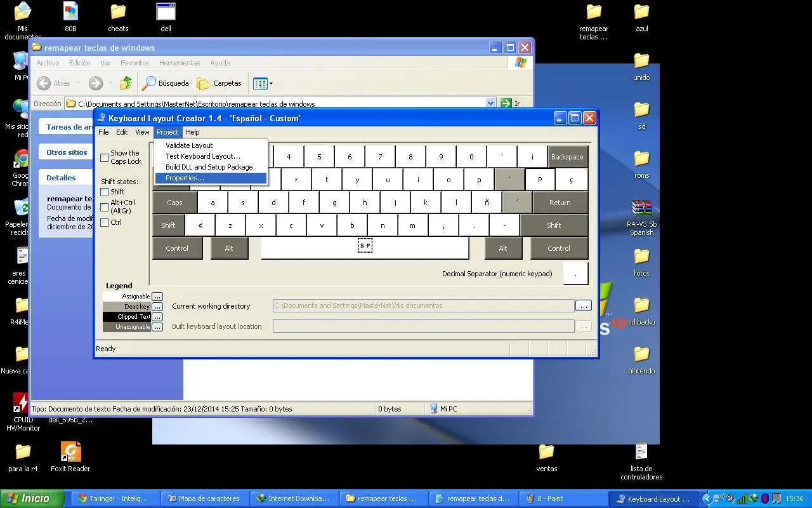Image resolution: width=812 pixels, height=508 pixels.
Task: Click the Ir go button in Explorer
Action: (510, 104)
